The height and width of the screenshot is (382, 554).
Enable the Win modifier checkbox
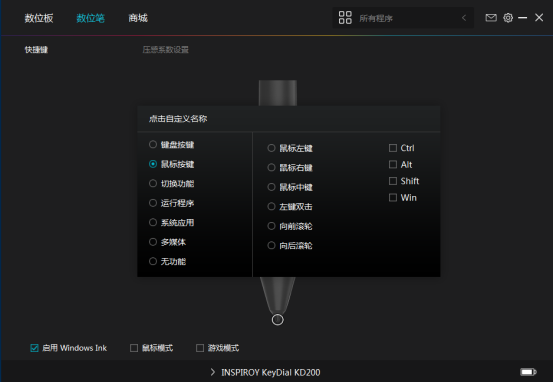click(393, 198)
